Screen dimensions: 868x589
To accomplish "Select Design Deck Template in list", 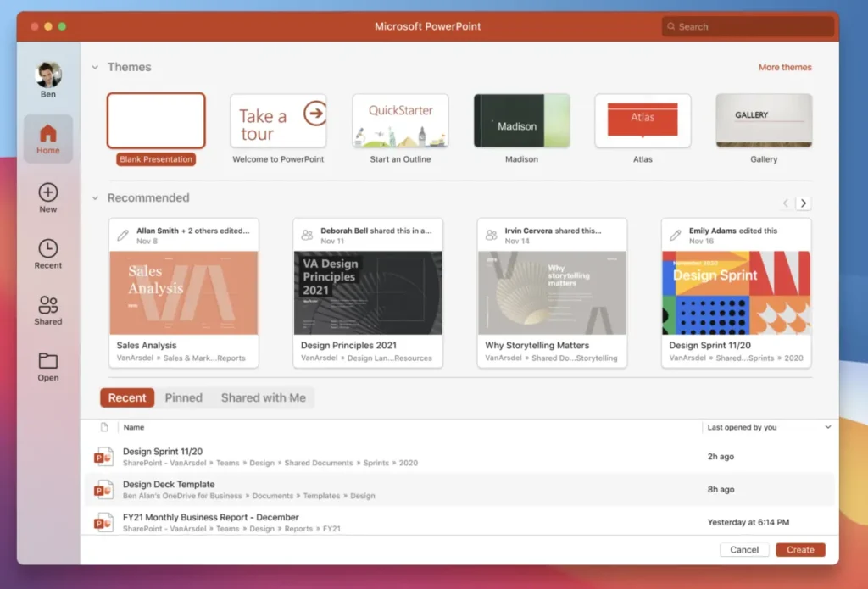I will coord(459,489).
